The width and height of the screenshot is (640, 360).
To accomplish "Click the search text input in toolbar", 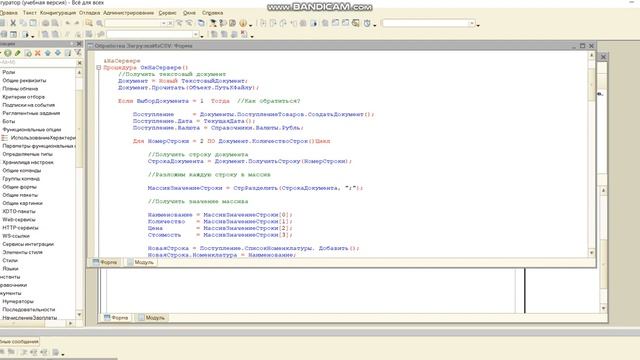I will pyautogui.click(x=134, y=23).
